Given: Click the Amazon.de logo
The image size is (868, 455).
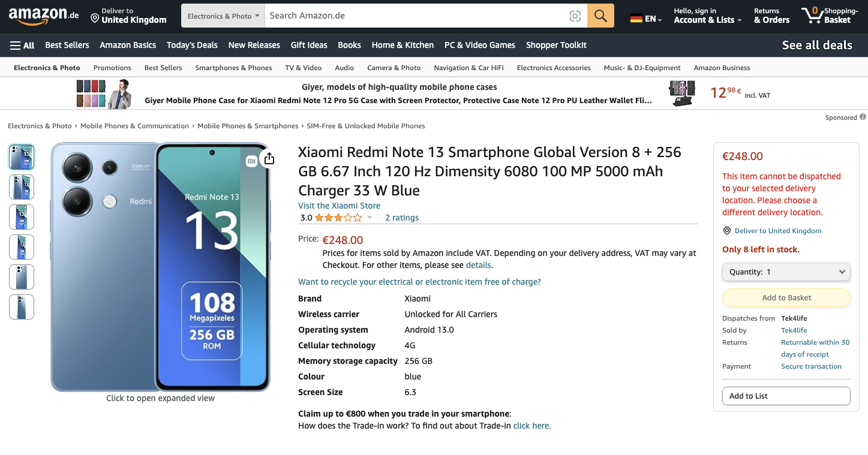Looking at the screenshot, I should coord(43,16).
